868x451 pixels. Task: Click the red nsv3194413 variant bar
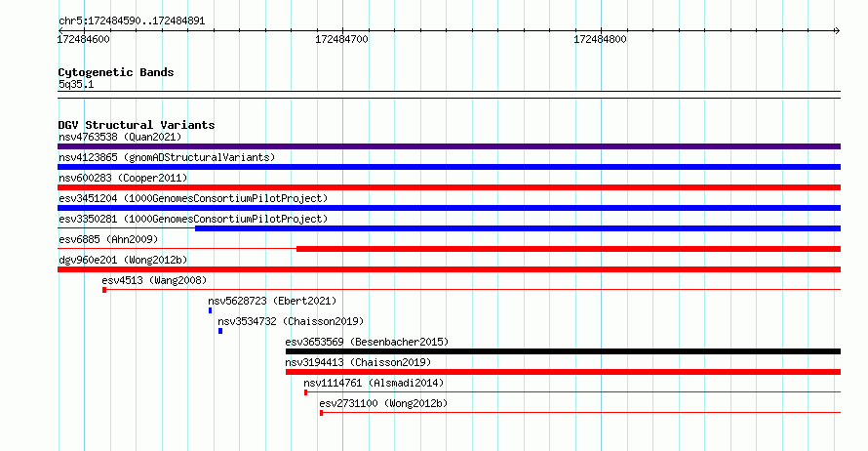click(x=563, y=372)
